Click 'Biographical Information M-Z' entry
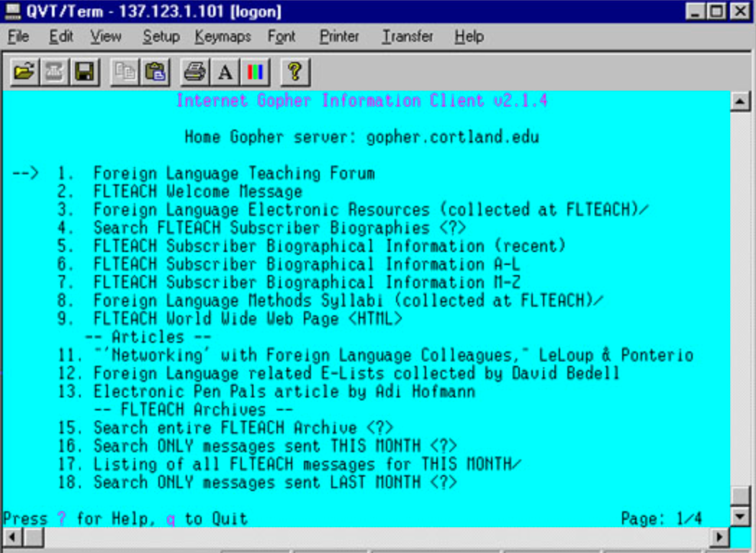This screenshot has height=553, width=756. click(307, 282)
